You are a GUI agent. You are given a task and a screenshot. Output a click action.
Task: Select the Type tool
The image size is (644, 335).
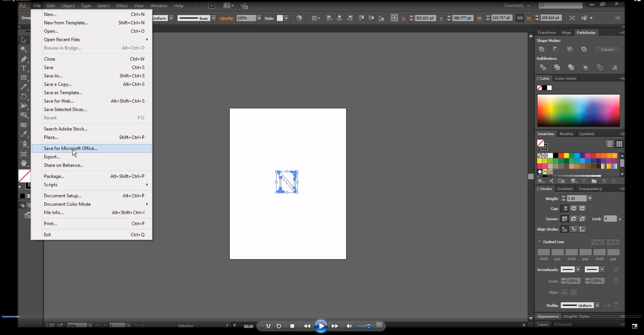click(24, 68)
